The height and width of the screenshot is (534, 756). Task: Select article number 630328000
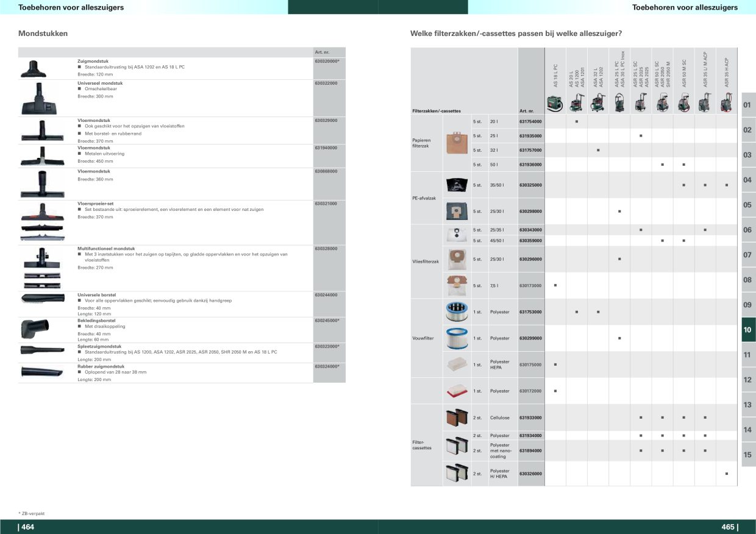[326, 249]
